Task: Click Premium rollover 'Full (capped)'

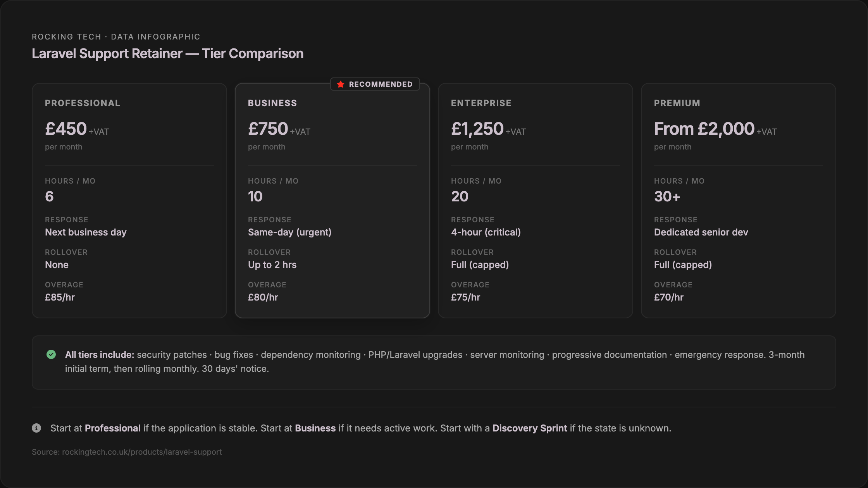Action: pos(683,265)
